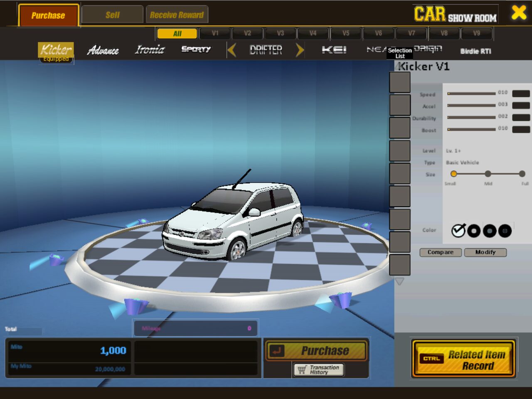This screenshot has height=399, width=532.
Task: Pick the Sporty brand logo
Action: click(x=196, y=49)
